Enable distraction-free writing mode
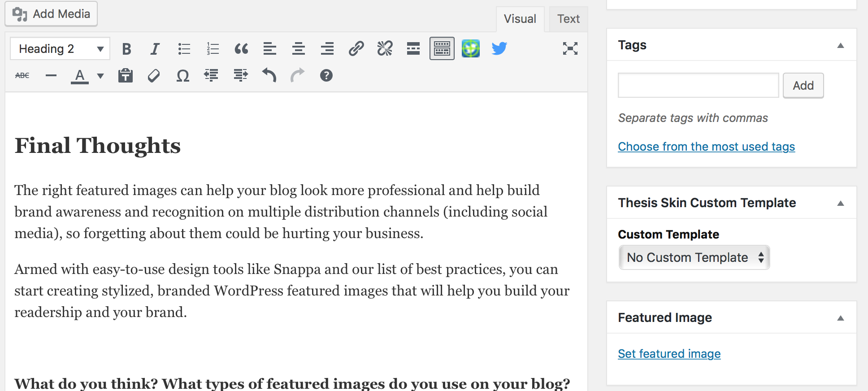This screenshot has height=391, width=868. tap(570, 48)
